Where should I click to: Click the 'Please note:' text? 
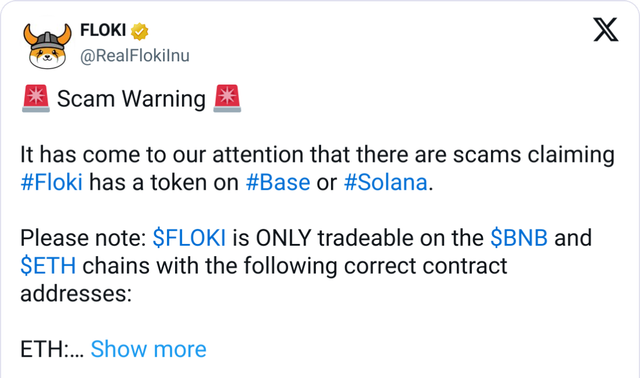(83, 238)
